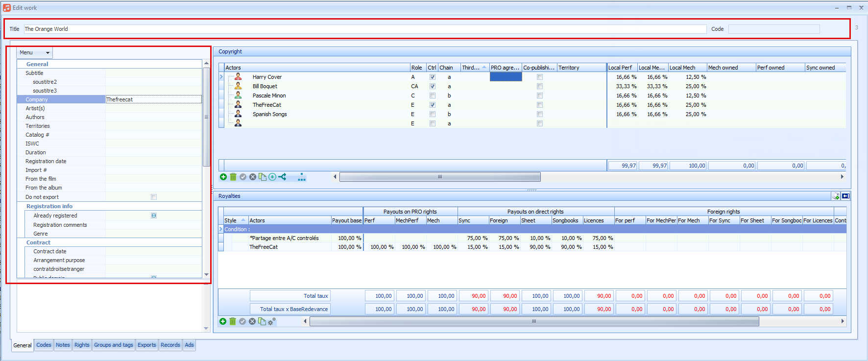Collapse the Condition group in the Royalties grid
Image resolution: width=868 pixels, height=361 pixels.
click(221, 229)
